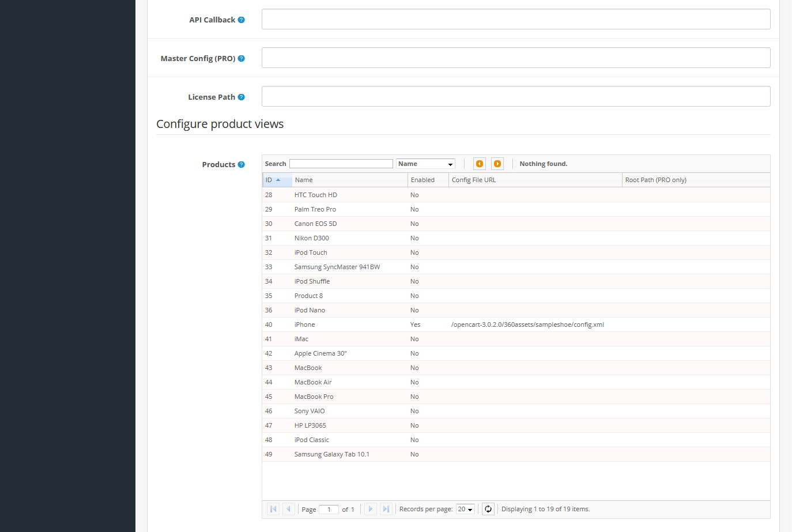Select the iPod Touch row
This screenshot has width=792, height=532.
tap(516, 252)
